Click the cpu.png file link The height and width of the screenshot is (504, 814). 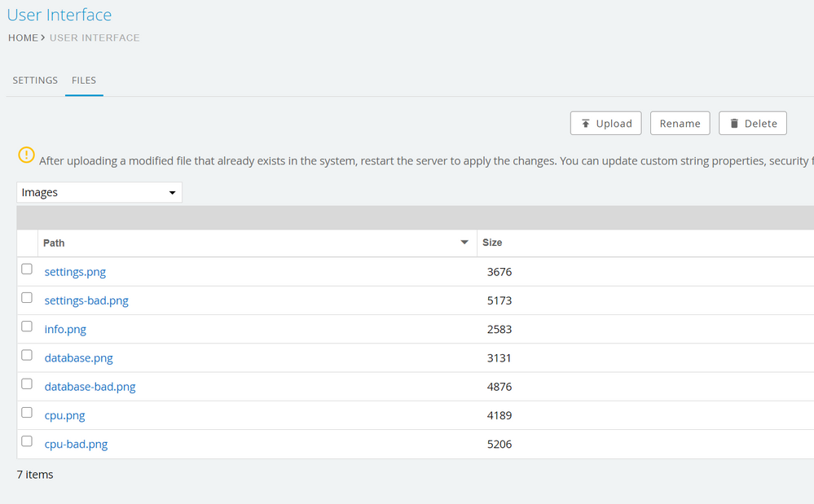coord(64,415)
